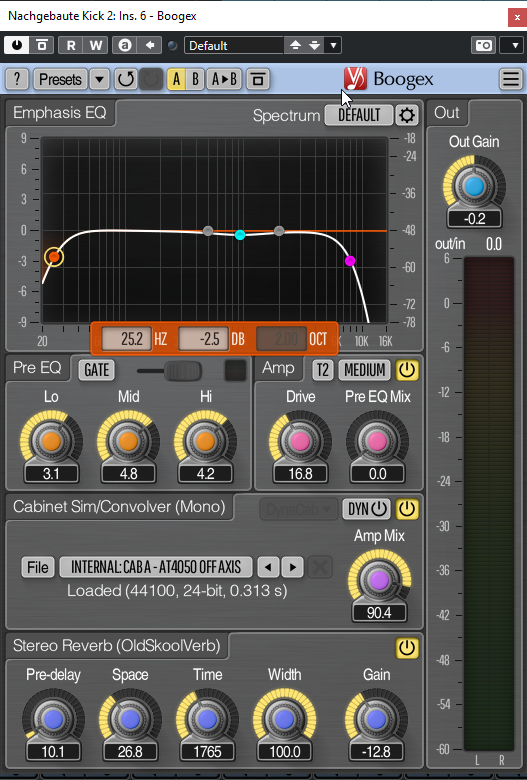Click the Out Gain knob
527x780 pixels.
pyautogui.click(x=474, y=187)
